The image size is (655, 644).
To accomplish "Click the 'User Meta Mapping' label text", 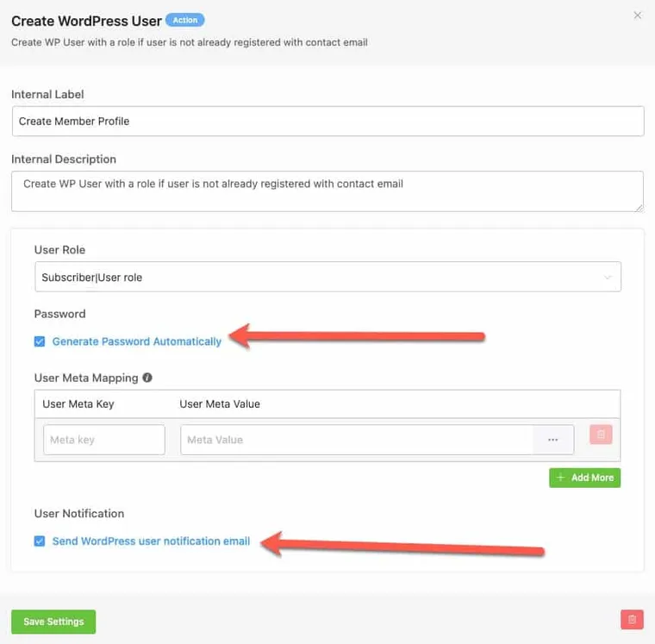I will coord(86,378).
